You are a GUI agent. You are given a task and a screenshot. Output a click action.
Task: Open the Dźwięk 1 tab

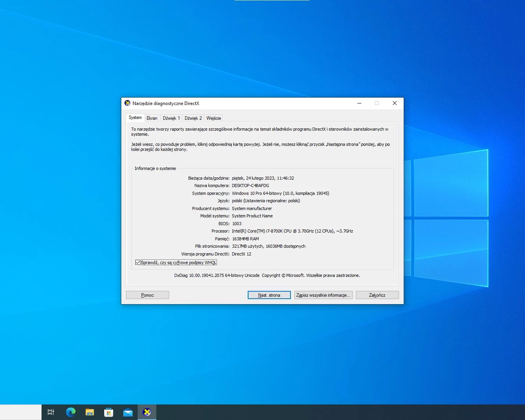[171, 118]
